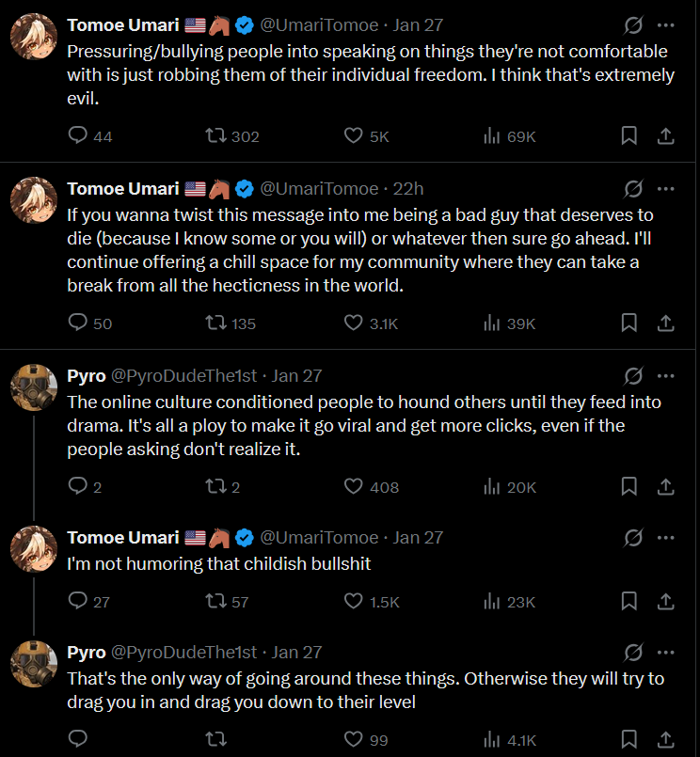Click Grok icon on the 22h tweet
The width and height of the screenshot is (700, 757).
click(633, 187)
